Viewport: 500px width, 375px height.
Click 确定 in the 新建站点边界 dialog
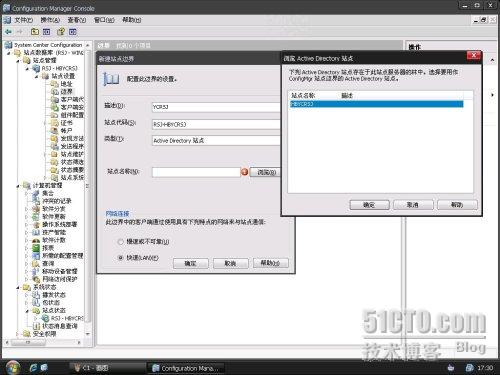tap(191, 263)
